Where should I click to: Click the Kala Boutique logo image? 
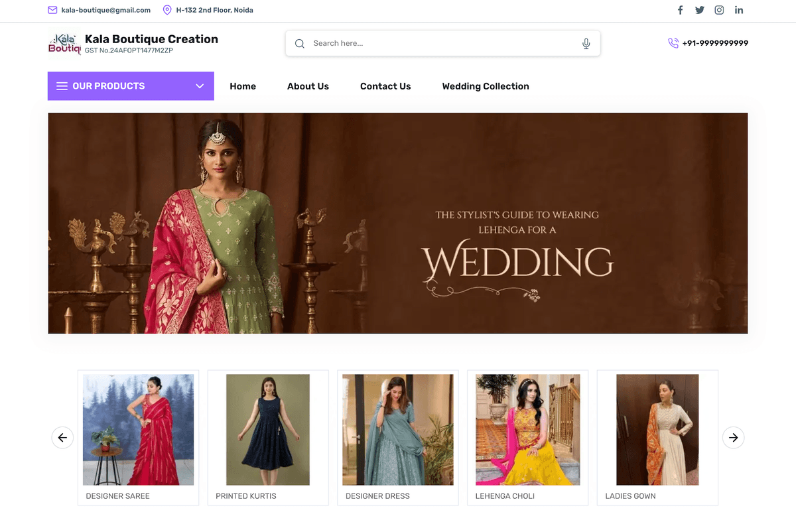[64, 44]
